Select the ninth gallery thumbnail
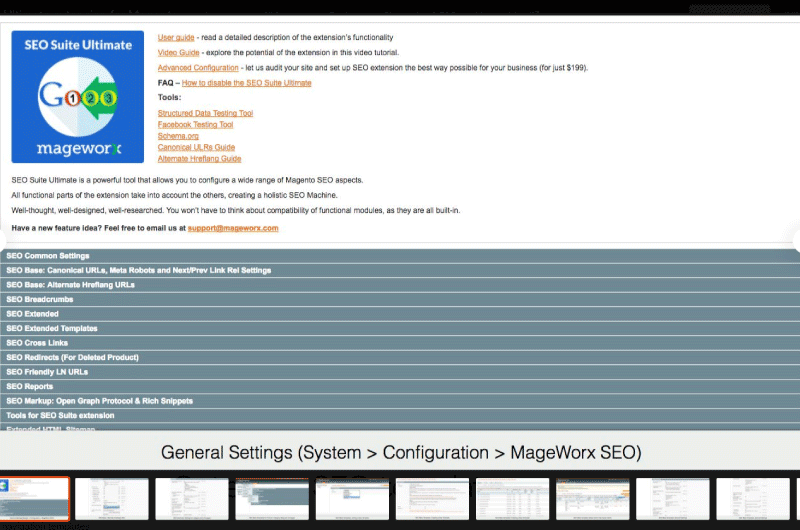The image size is (800, 530). (x=672, y=499)
